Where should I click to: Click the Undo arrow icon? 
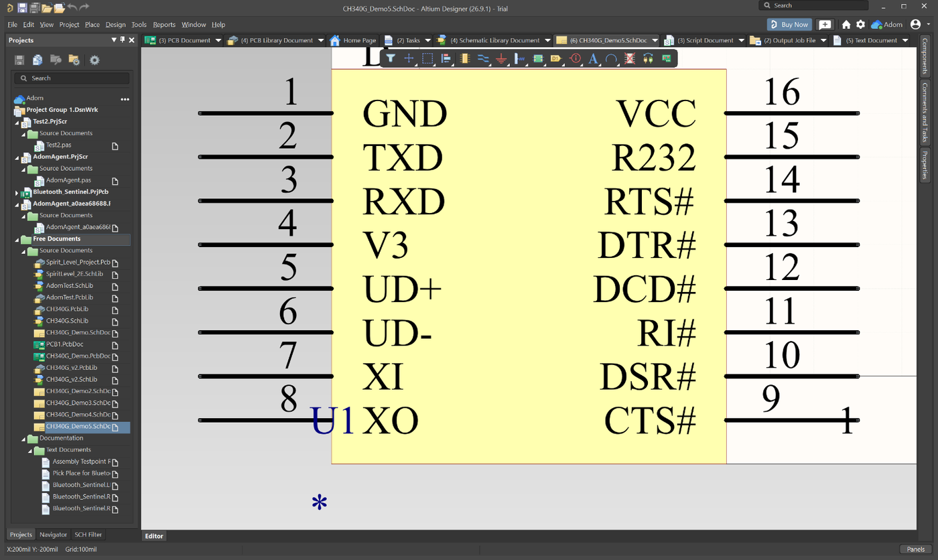click(72, 7)
